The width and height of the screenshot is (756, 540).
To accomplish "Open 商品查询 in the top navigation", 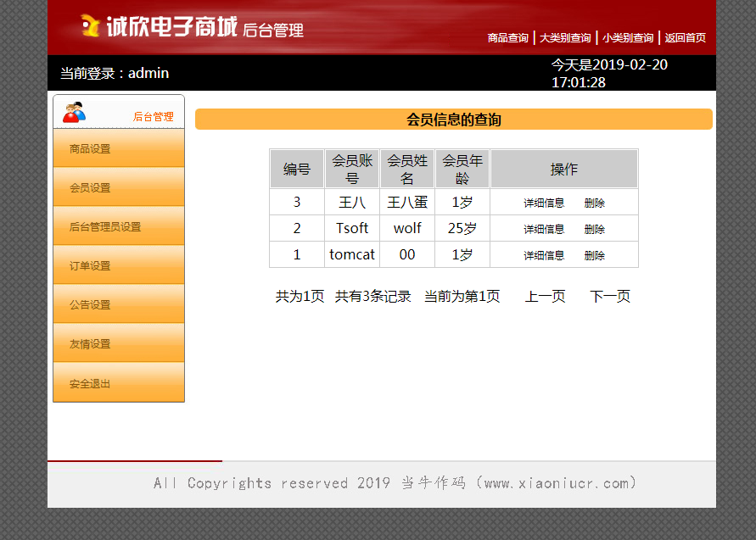I will tap(507, 37).
